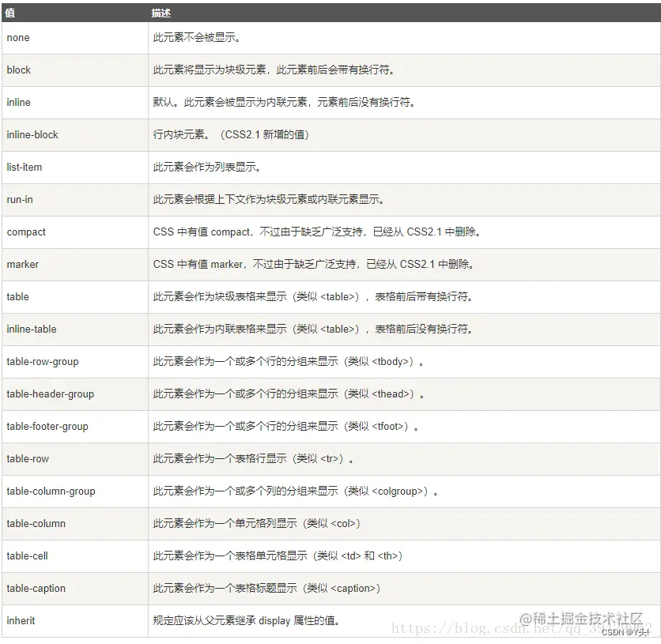Select the description containing '<tfoot>'
Viewport: 661px width, 644px height.
coord(286,427)
